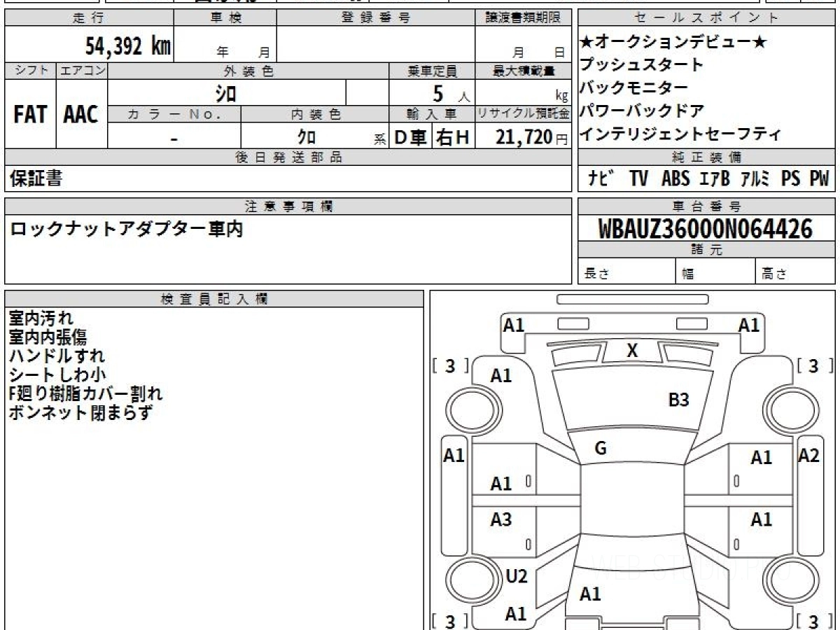Select the セールスポイント heading
The image size is (840, 630).
click(x=706, y=18)
